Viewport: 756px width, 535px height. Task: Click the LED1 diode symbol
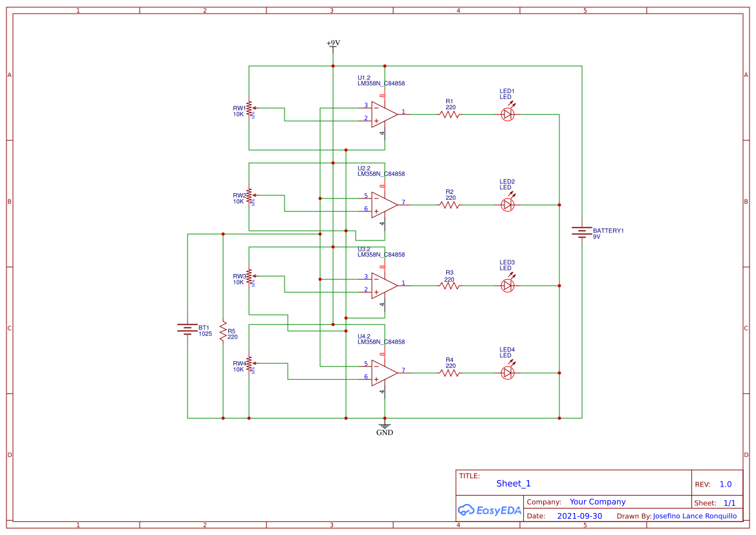point(508,113)
